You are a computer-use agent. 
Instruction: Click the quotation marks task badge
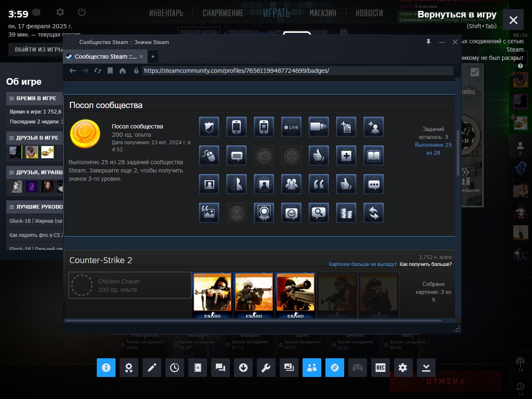(319, 184)
